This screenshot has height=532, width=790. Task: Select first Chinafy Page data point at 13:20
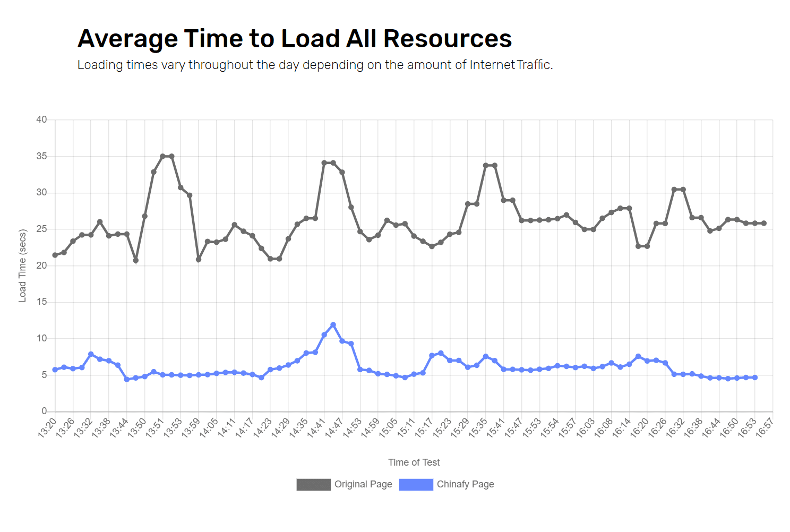point(55,370)
